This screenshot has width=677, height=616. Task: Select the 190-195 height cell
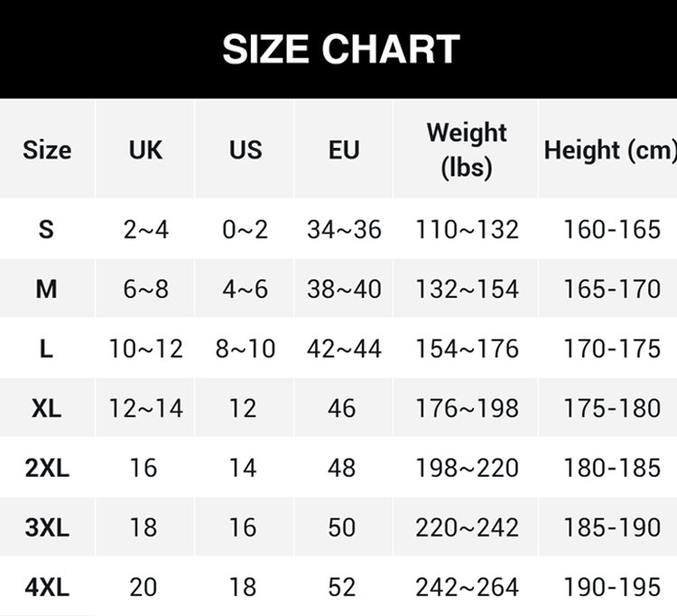[x=612, y=587]
